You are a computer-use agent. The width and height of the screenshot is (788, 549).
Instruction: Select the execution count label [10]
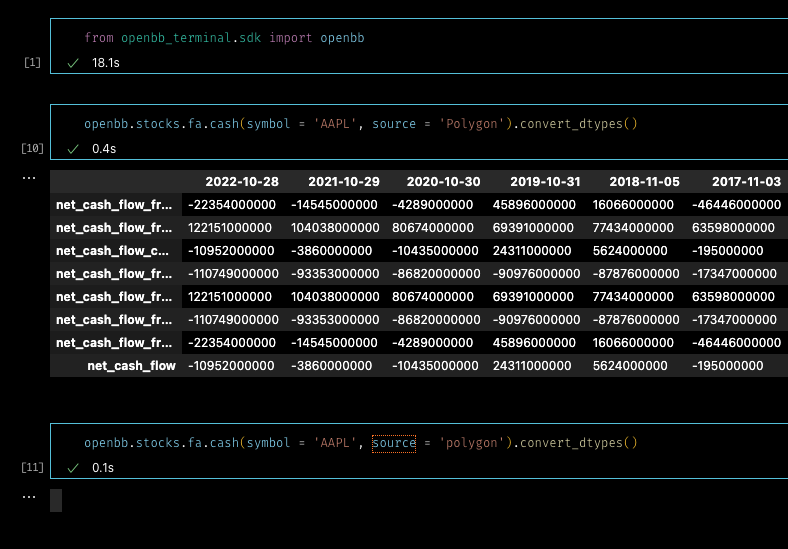click(x=32, y=148)
